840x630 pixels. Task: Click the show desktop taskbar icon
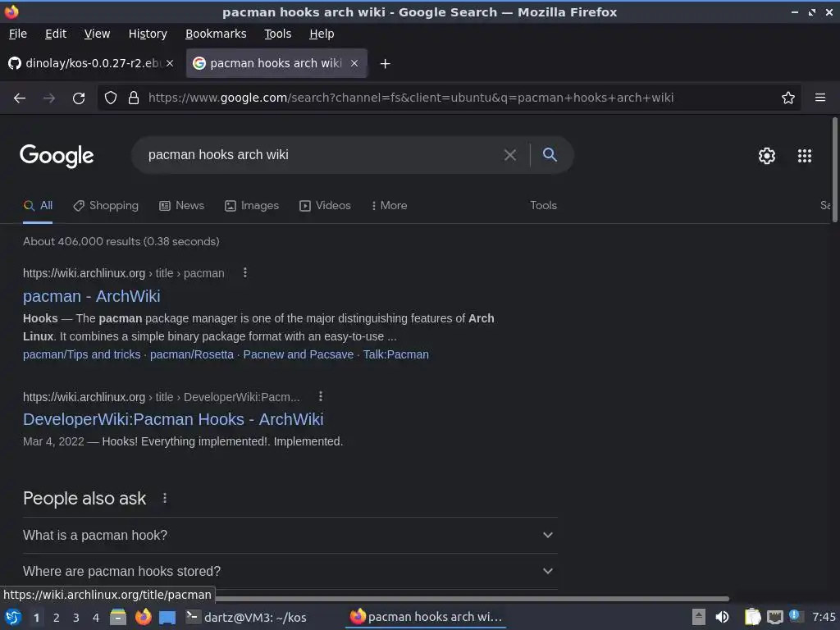click(167, 618)
